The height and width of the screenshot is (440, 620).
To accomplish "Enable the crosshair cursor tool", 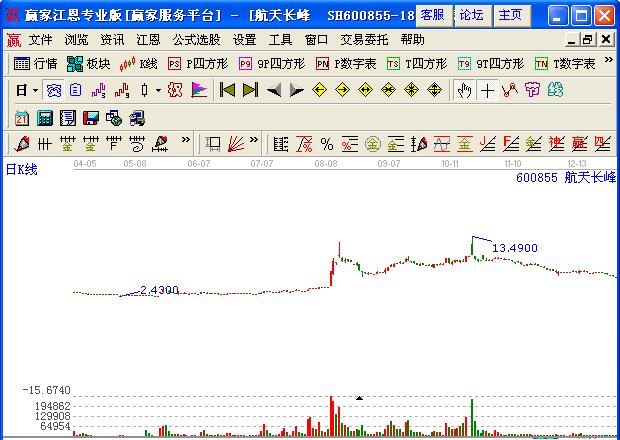I will (487, 90).
